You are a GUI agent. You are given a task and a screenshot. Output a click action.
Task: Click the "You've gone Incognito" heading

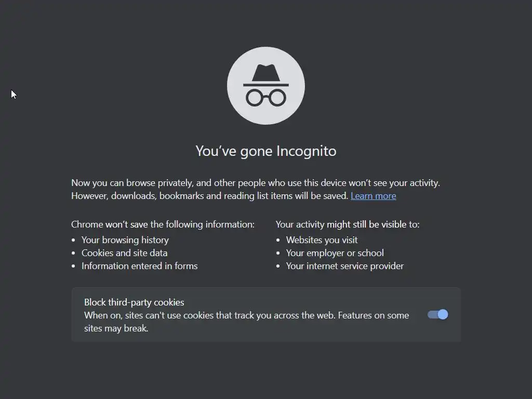265,151
